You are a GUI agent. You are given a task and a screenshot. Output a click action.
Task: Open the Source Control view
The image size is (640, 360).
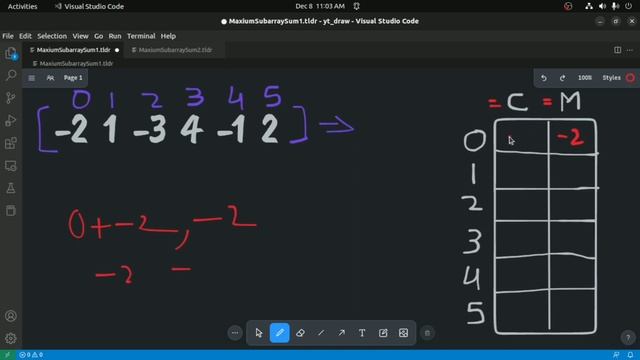coord(11,98)
